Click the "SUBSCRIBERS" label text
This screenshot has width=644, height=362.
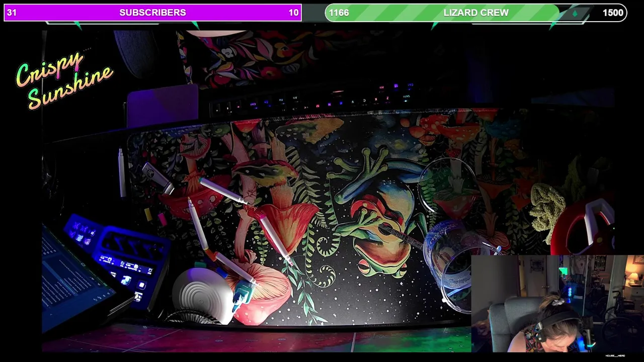click(x=152, y=13)
